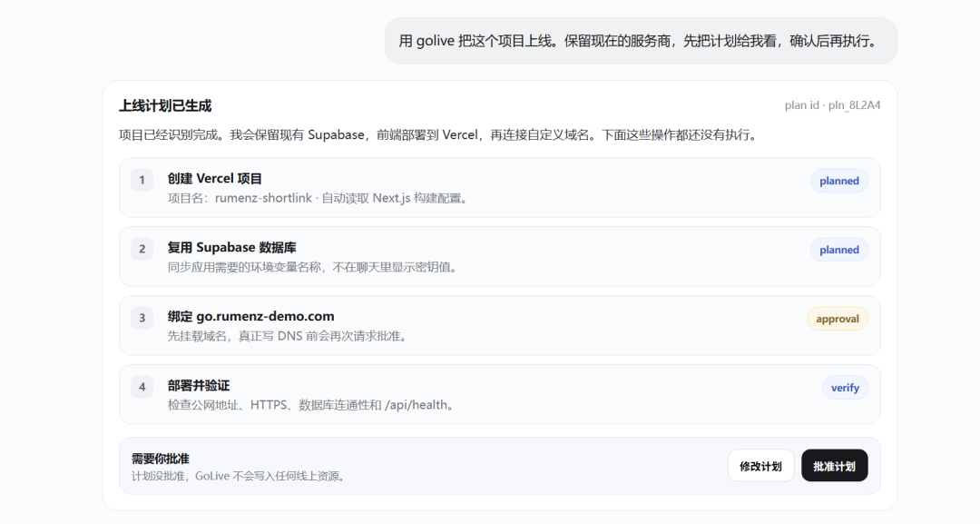Click the 需要你批准 label
The height and width of the screenshot is (524, 980).
pyautogui.click(x=160, y=459)
